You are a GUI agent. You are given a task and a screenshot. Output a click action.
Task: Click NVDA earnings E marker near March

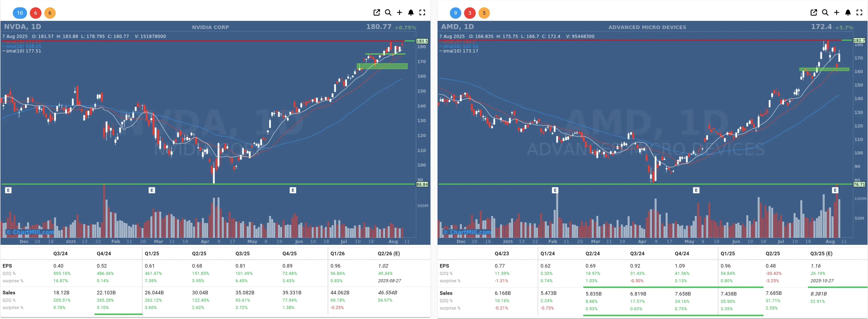(152, 190)
